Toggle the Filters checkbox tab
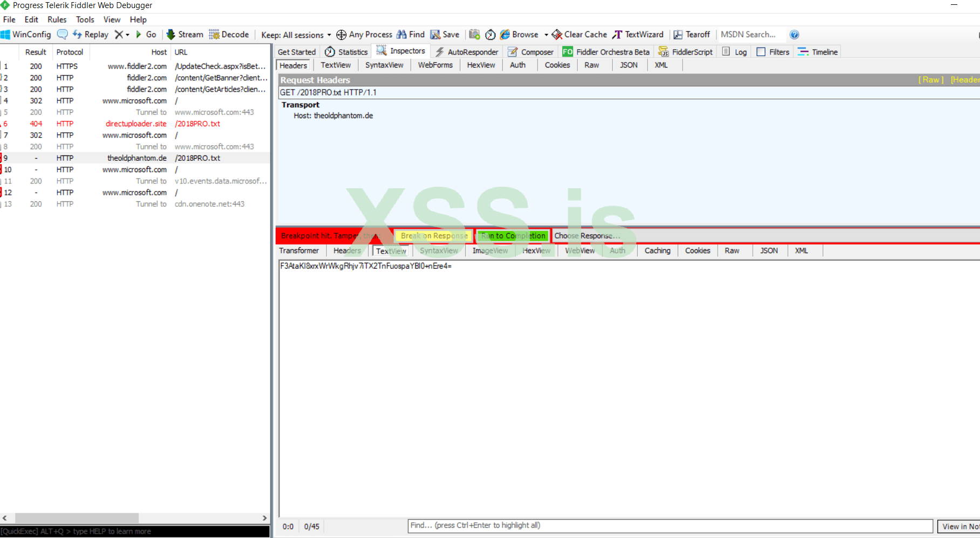Screen dimensions: 980x538 pyautogui.click(x=773, y=52)
